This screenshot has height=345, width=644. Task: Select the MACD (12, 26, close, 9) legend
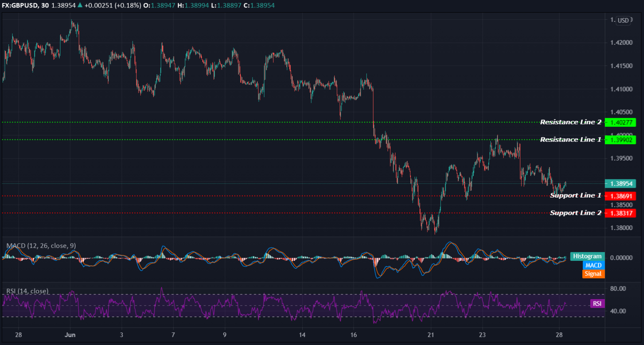click(x=41, y=246)
